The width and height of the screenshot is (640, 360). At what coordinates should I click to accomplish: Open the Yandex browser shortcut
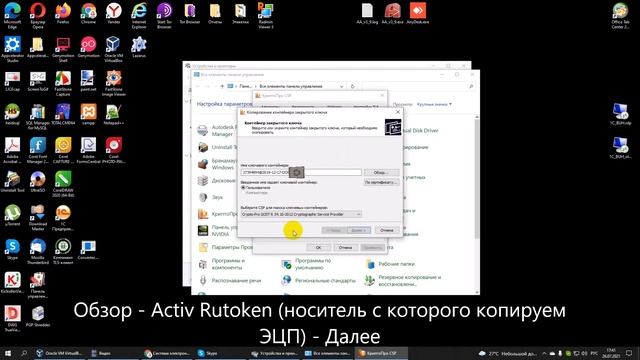[x=113, y=13]
